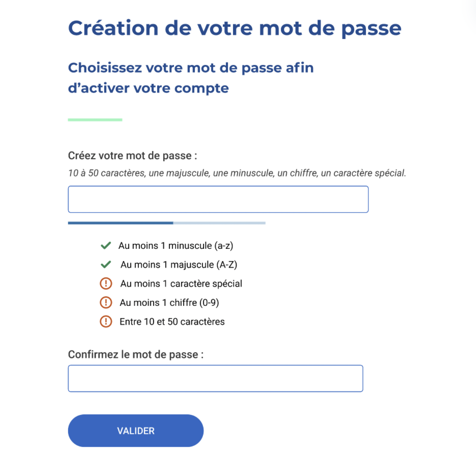The image size is (476, 449).
Task: Select the orange exclamation circle above chiffre rule
Action: (x=106, y=283)
